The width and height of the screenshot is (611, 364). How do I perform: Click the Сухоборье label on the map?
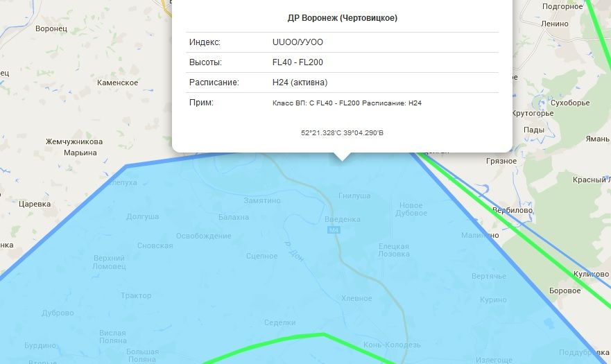pos(569,103)
